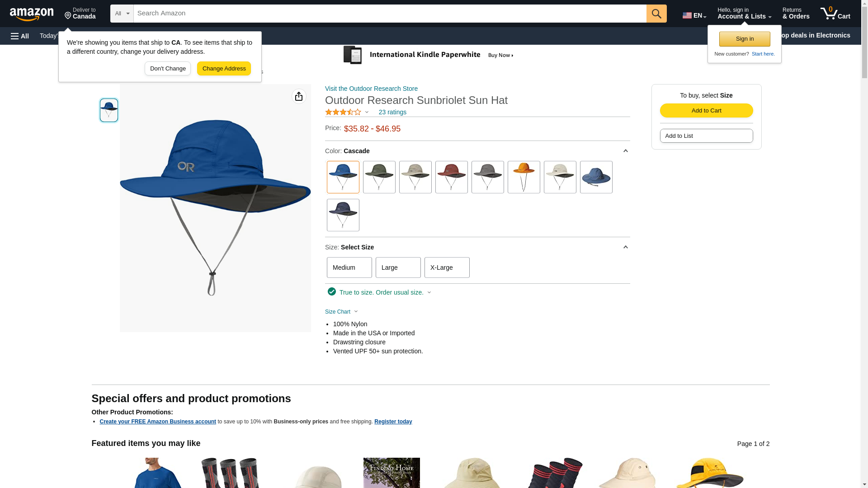Click the Amazon logo
The image size is (868, 488).
point(32,14)
